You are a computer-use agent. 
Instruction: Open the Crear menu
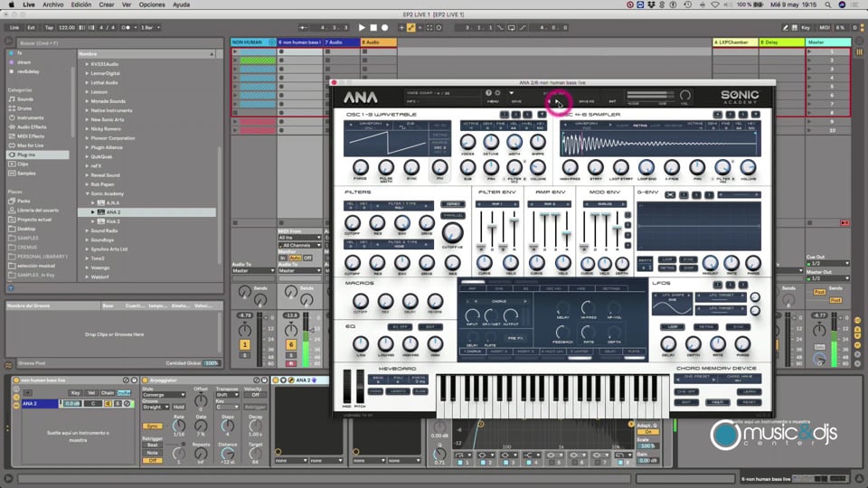[107, 5]
